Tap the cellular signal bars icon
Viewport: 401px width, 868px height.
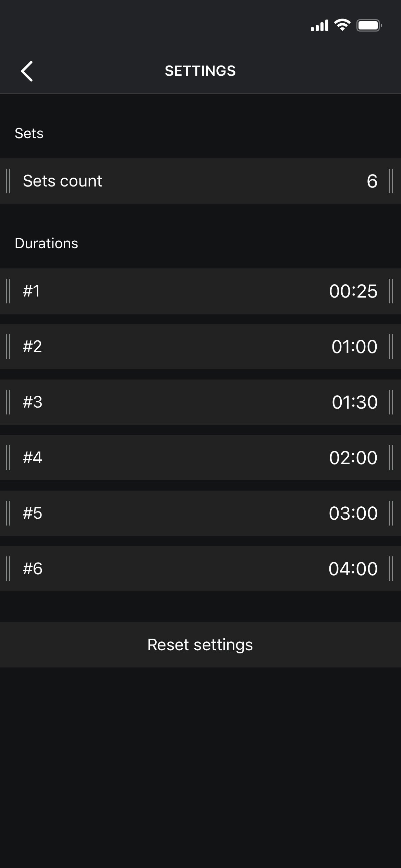click(319, 26)
